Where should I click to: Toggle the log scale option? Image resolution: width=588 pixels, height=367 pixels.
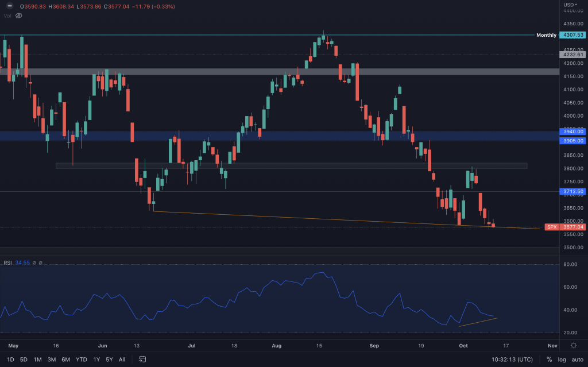[561, 360]
